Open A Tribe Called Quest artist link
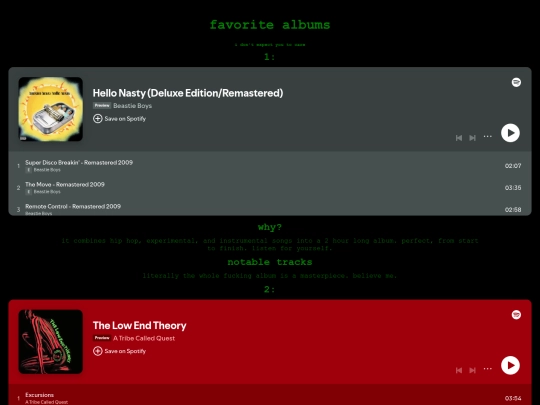Screen dimensions: 540x405 point(144,338)
